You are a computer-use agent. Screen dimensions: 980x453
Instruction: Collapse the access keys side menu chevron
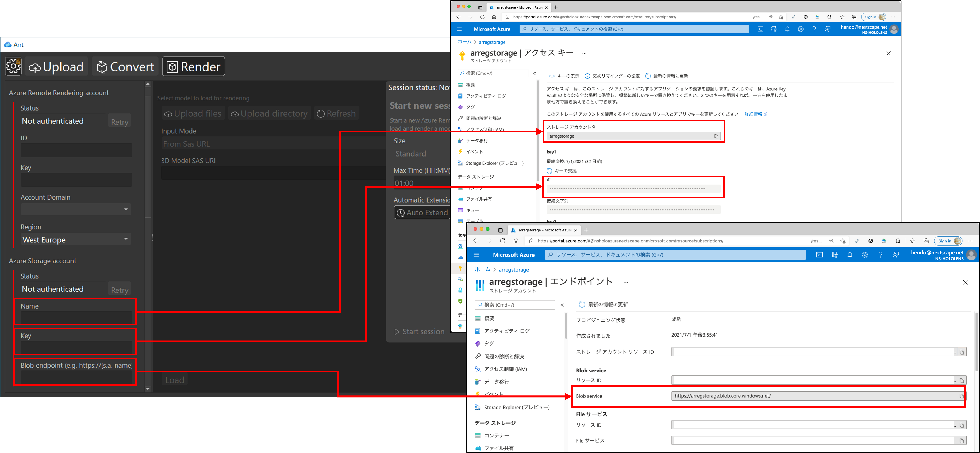pyautogui.click(x=535, y=73)
